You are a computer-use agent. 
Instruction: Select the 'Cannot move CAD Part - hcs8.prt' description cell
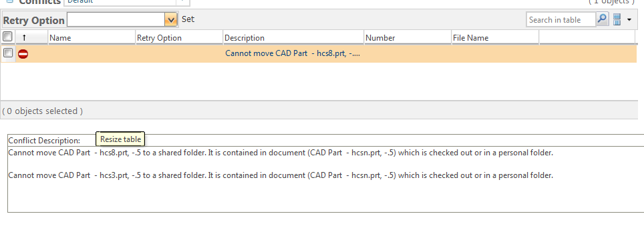293,53
